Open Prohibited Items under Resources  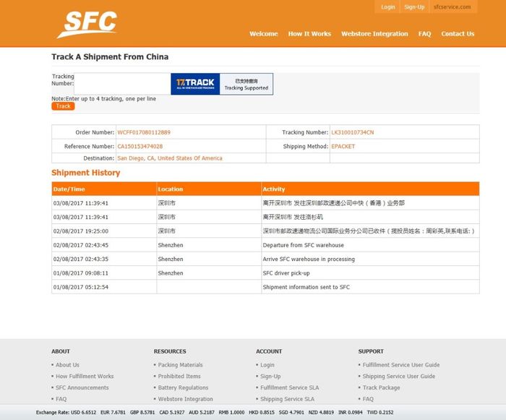coord(179,376)
